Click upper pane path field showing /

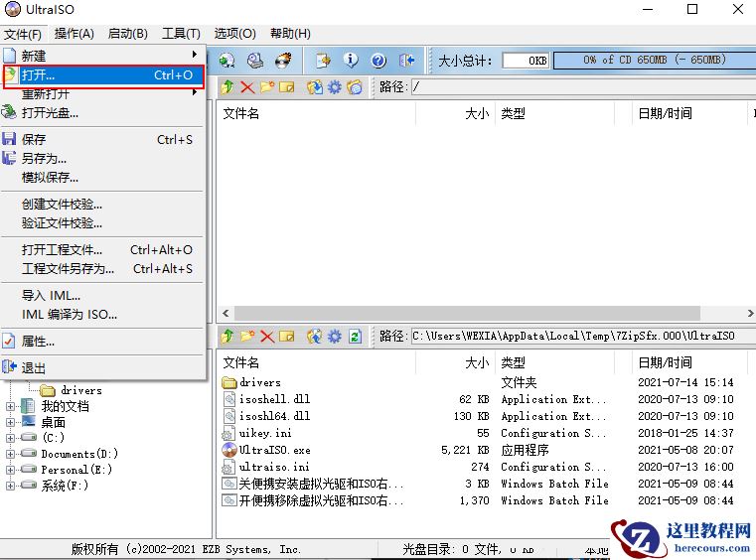point(583,87)
